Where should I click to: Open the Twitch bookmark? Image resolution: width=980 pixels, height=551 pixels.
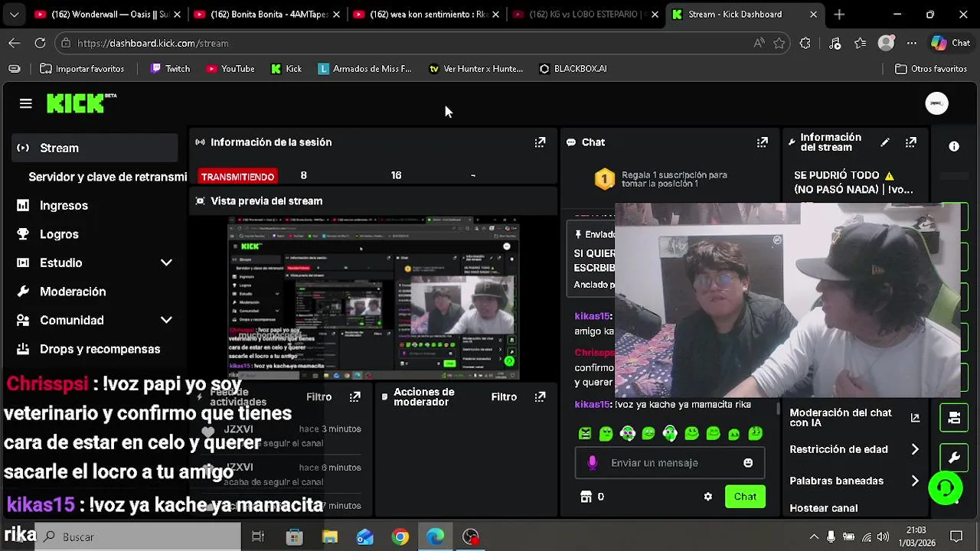coord(170,69)
